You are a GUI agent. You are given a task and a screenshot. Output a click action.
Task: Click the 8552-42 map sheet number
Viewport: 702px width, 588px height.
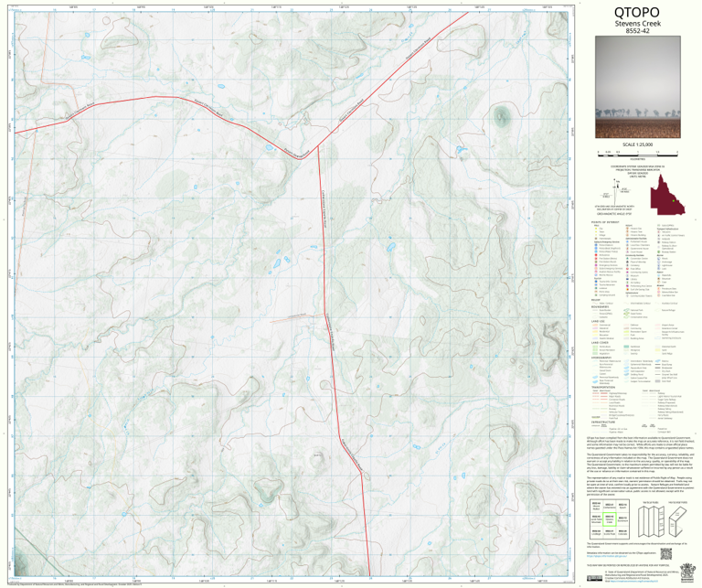click(x=637, y=31)
